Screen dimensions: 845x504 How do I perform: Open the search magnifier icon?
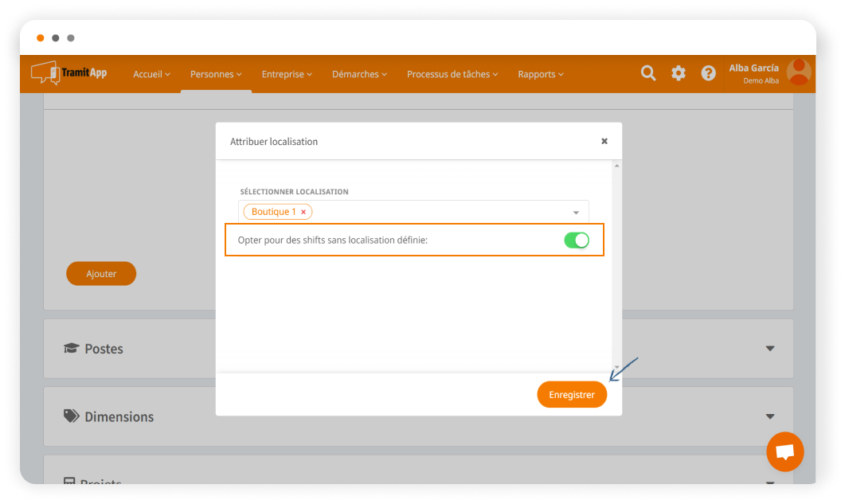pos(648,73)
